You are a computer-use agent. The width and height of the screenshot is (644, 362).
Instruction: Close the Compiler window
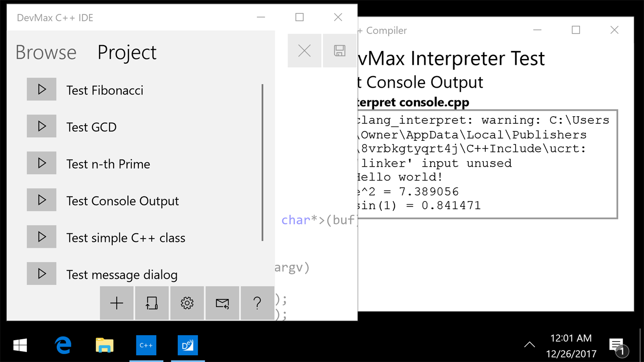tap(614, 30)
